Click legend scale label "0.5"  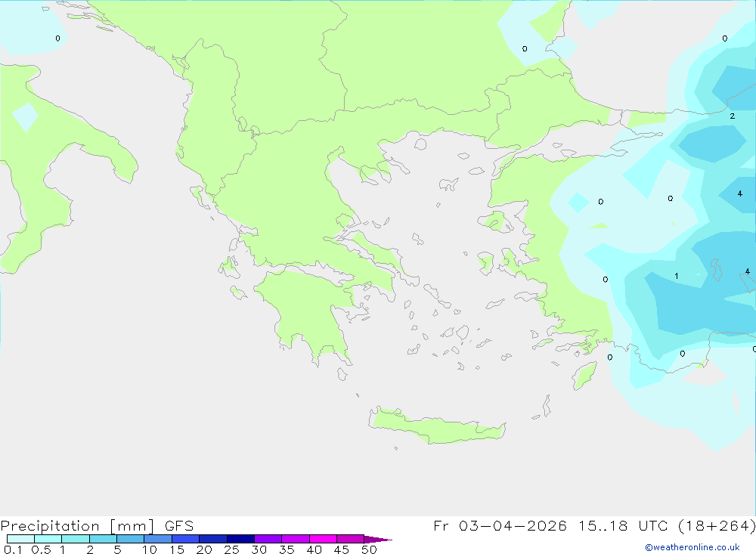(41, 549)
